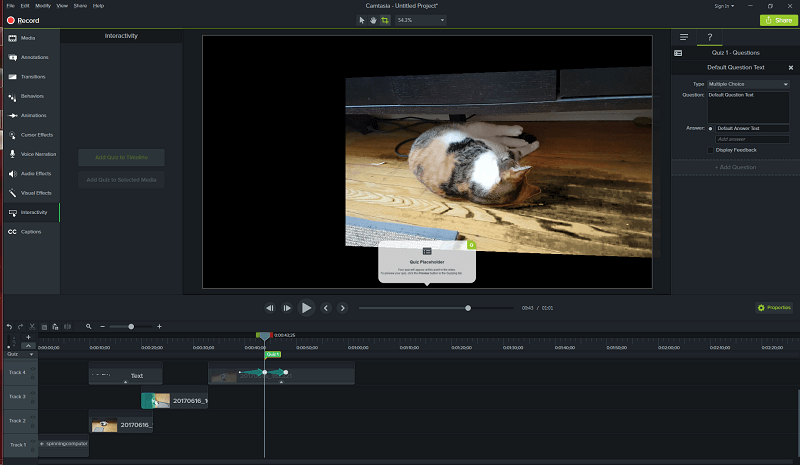Screen dimensions: 800x465
Task: Click the timeline zoom magnifier icon
Action: tap(89, 327)
